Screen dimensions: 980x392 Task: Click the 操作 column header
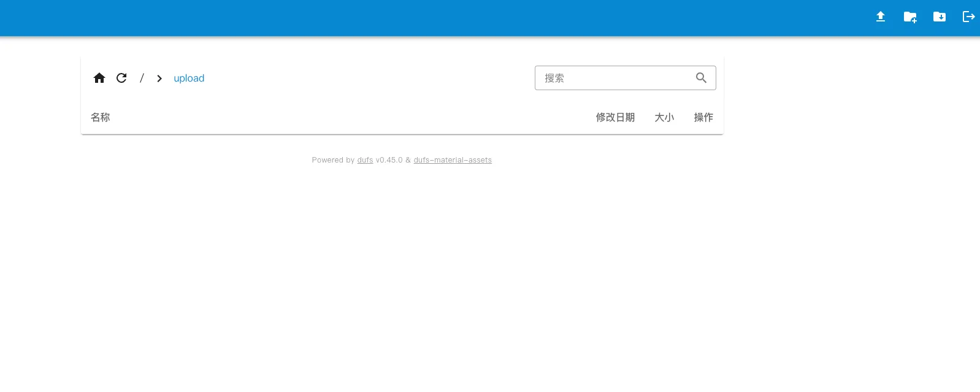click(703, 117)
